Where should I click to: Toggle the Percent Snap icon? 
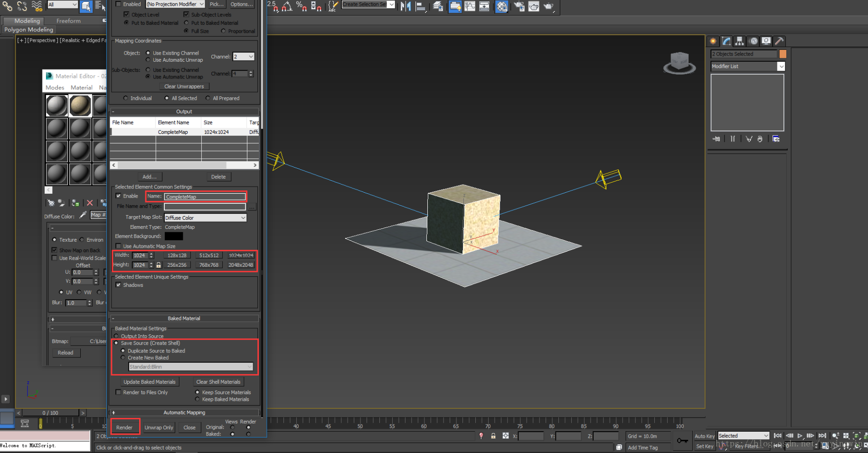301,6
